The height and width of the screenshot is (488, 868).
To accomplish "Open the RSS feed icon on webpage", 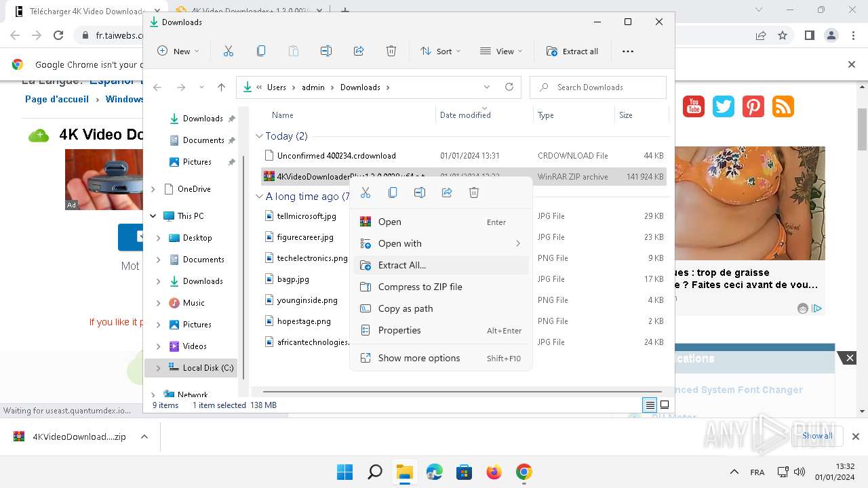I will coord(783,106).
